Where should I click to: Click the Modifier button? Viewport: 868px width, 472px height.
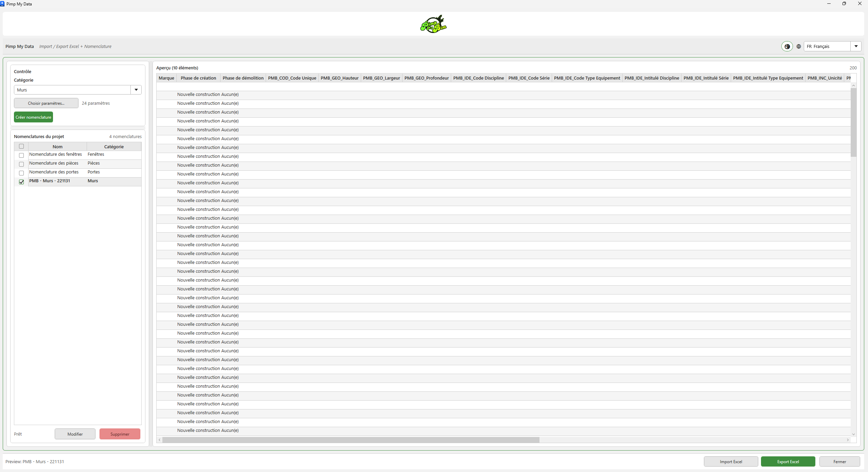[75, 434]
